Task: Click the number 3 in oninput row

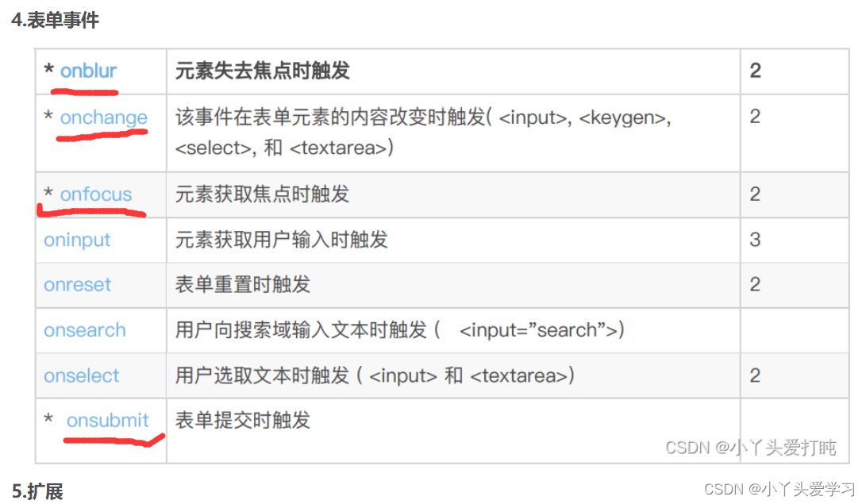Action: pos(755,240)
